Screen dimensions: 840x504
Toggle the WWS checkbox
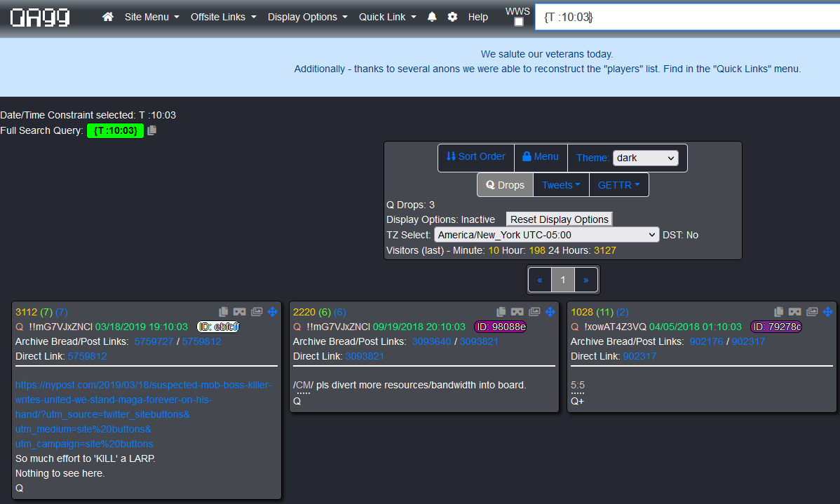click(x=519, y=22)
